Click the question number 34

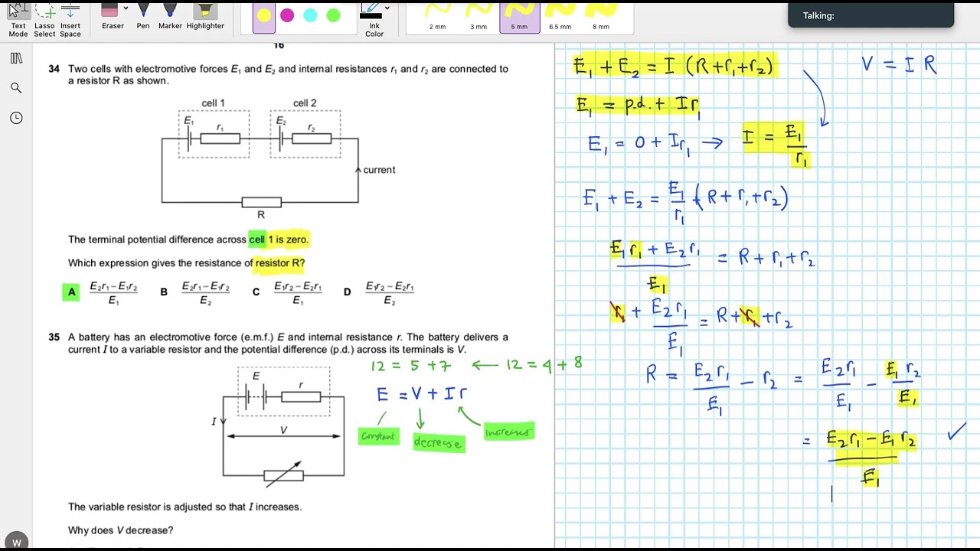click(x=54, y=69)
